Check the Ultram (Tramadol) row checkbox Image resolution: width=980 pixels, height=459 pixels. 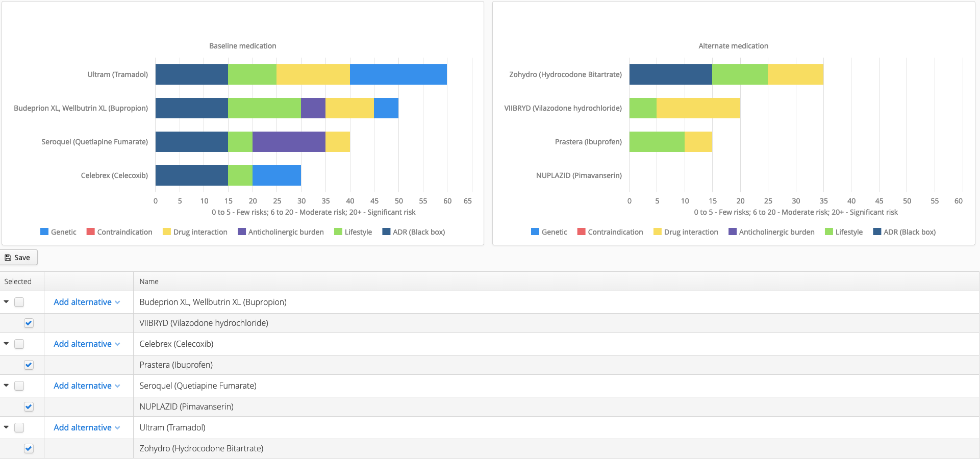(19, 427)
